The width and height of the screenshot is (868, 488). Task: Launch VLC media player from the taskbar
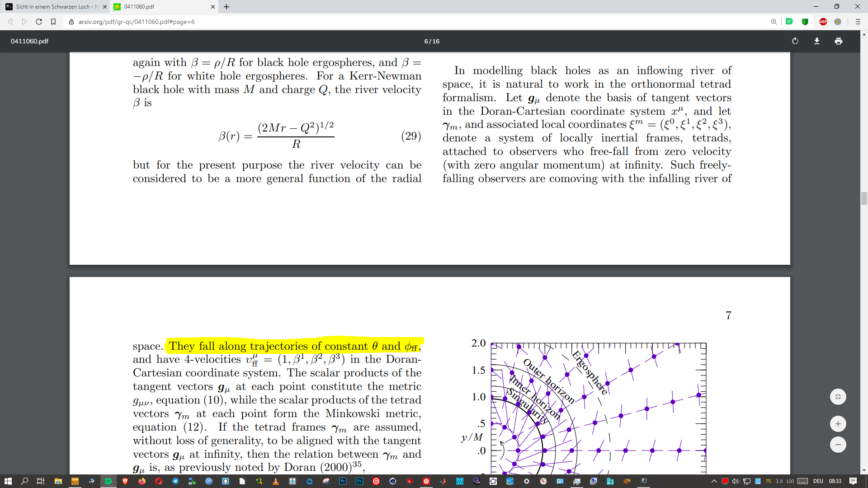(x=276, y=481)
